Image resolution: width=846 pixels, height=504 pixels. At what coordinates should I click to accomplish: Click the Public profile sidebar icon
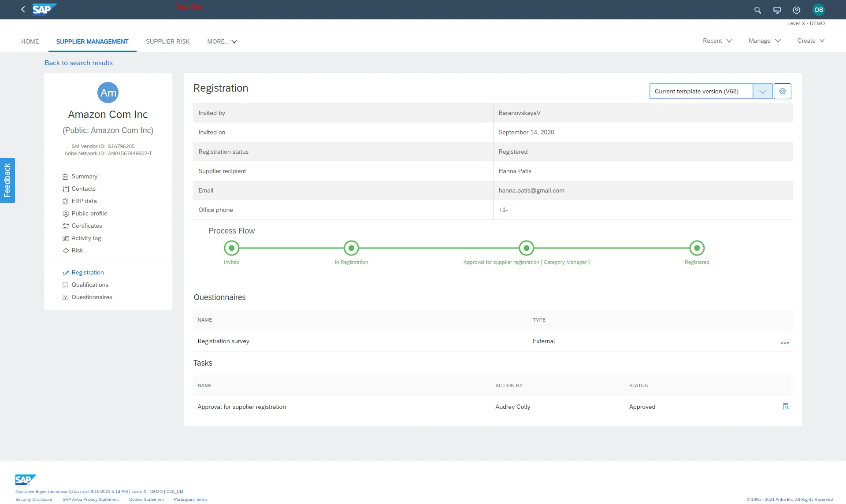tap(65, 213)
